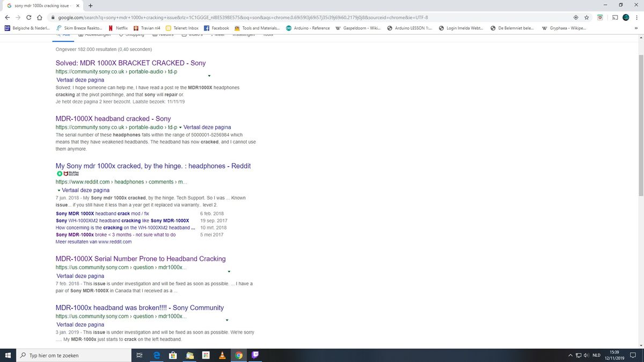Viewport: 644px width, 362px height.
Task: Open How concerning is the cracking sublink
Action: coord(125,227)
